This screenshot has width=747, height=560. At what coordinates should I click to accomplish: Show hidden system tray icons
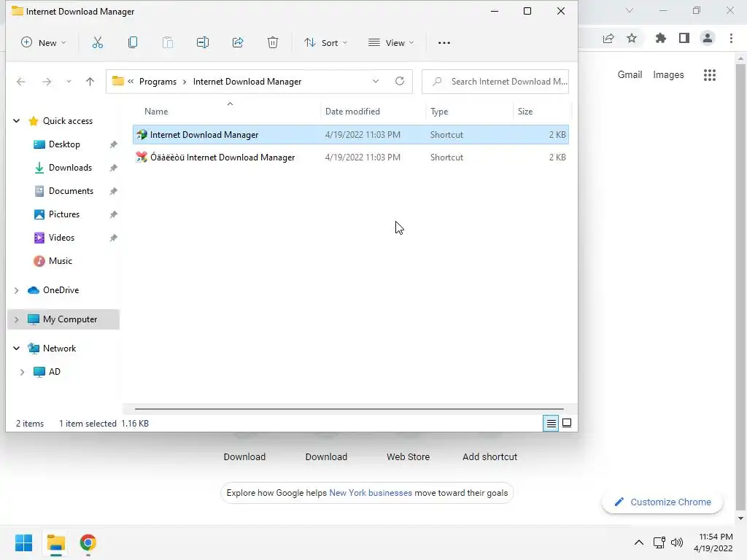(639, 542)
